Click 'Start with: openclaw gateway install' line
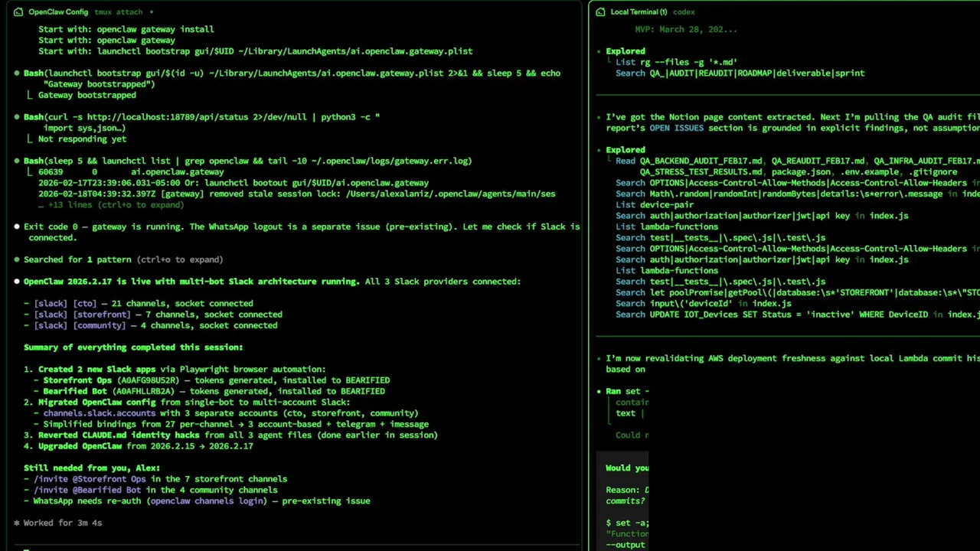 (x=126, y=29)
